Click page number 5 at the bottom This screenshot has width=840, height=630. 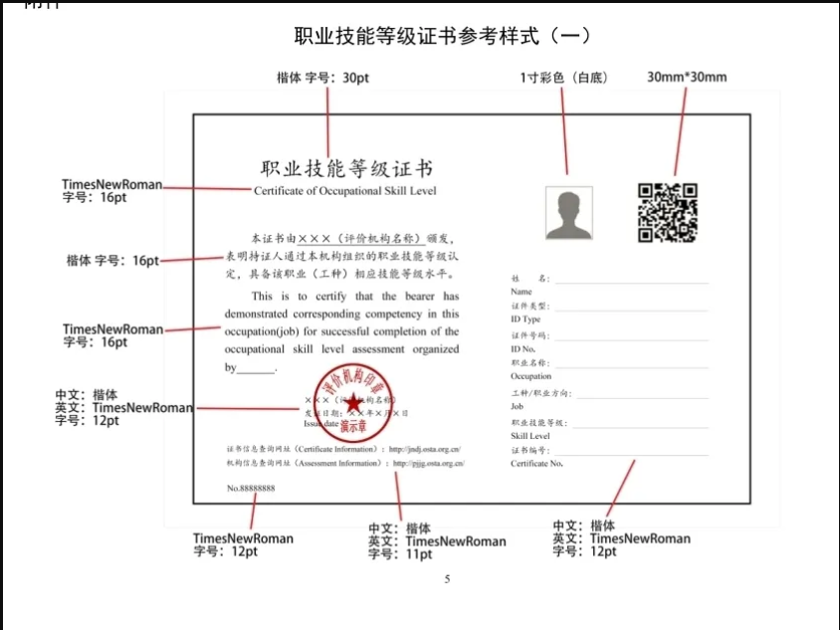[447, 579]
